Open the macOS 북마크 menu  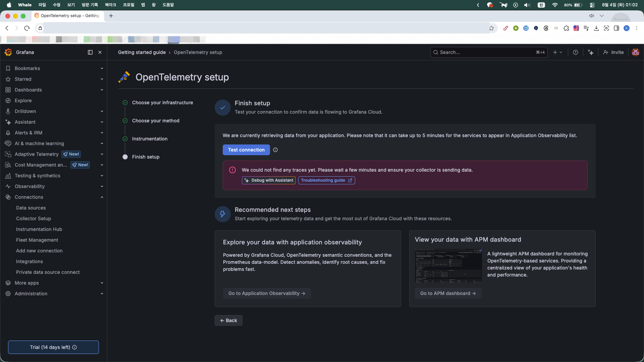110,5
